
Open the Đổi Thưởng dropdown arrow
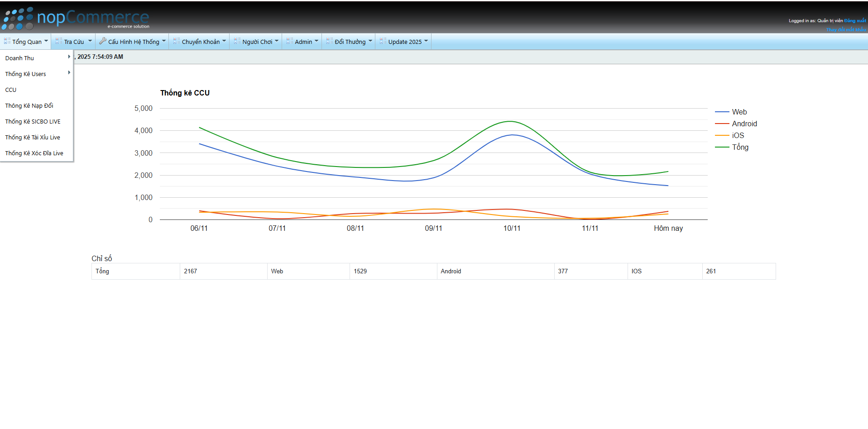click(x=370, y=41)
